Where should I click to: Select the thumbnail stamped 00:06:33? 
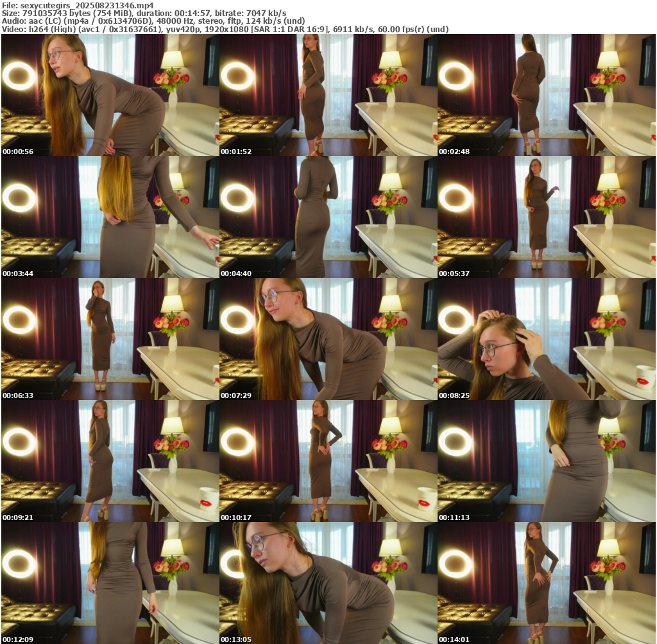point(110,339)
